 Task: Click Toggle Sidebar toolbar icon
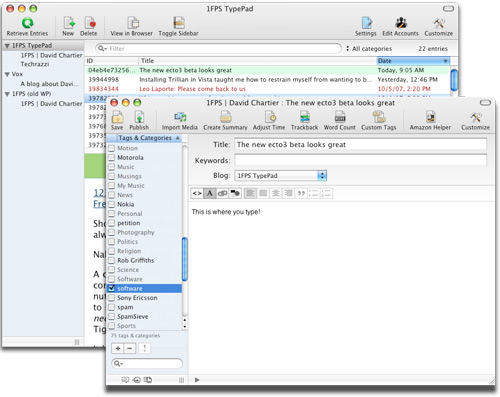pos(178,27)
